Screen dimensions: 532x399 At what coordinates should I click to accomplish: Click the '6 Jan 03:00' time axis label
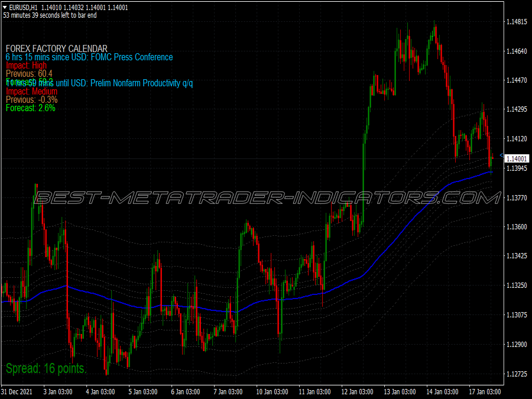(x=186, y=391)
